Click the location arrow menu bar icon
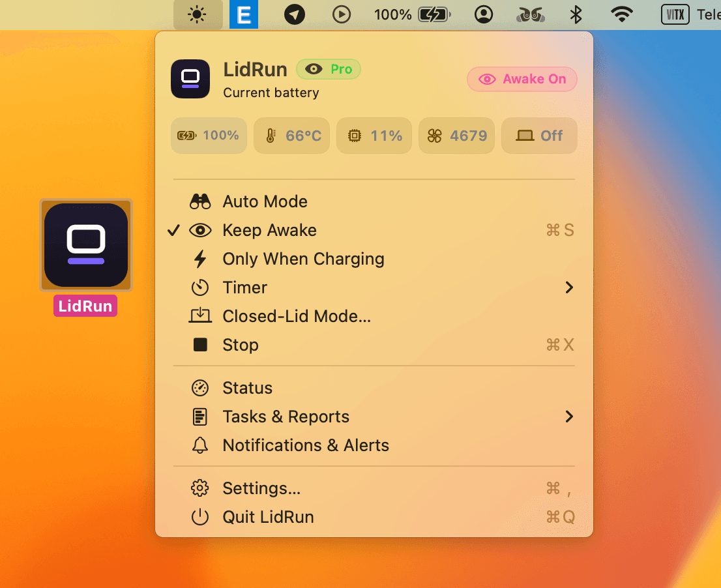The width and height of the screenshot is (721, 588). click(294, 15)
